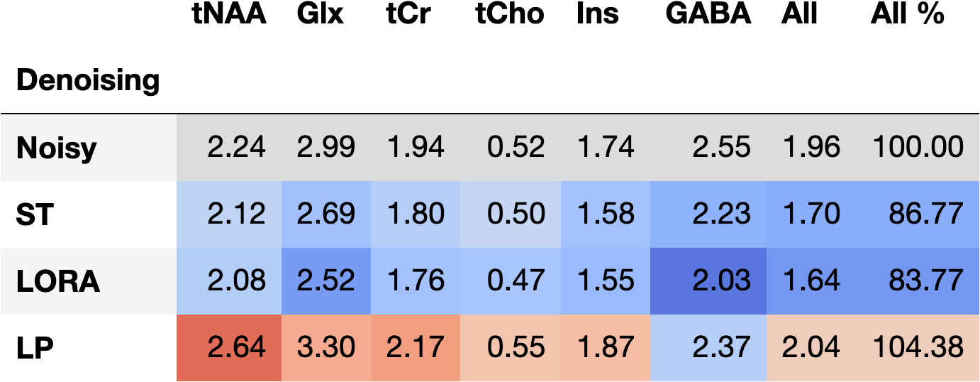The image size is (980, 382).
Task: Click the LP row label
Action: point(34,349)
